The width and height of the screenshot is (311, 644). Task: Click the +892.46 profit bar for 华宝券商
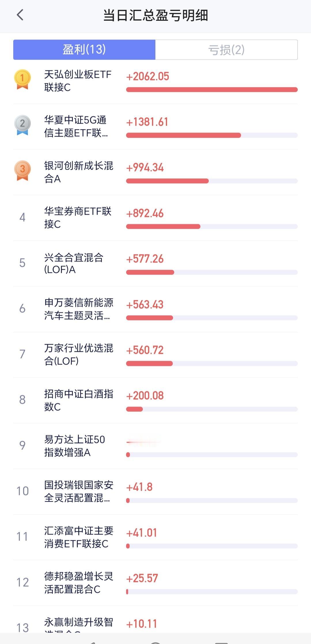click(x=163, y=226)
